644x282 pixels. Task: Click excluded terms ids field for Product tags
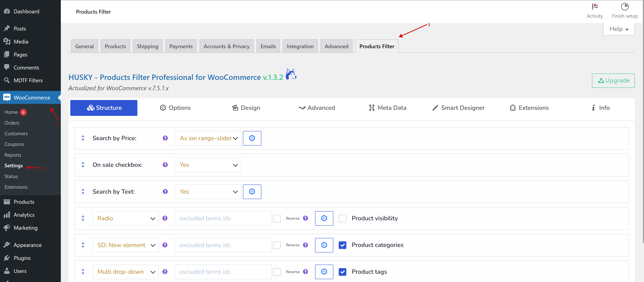tap(223, 272)
